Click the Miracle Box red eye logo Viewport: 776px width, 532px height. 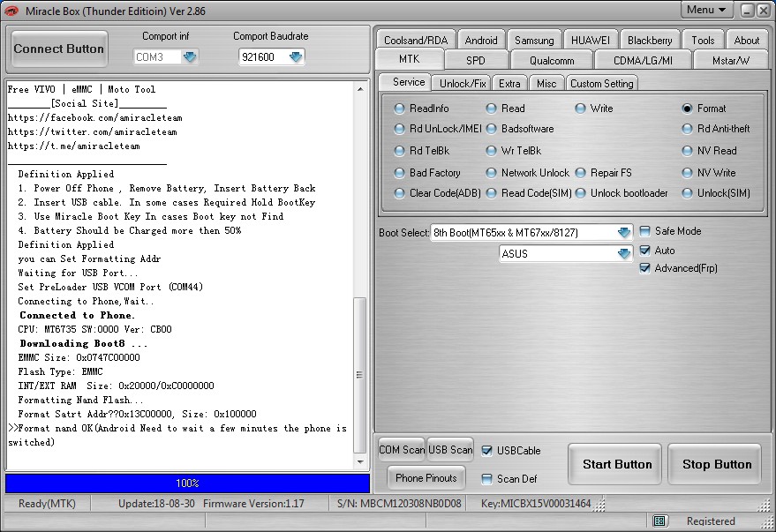click(x=11, y=11)
